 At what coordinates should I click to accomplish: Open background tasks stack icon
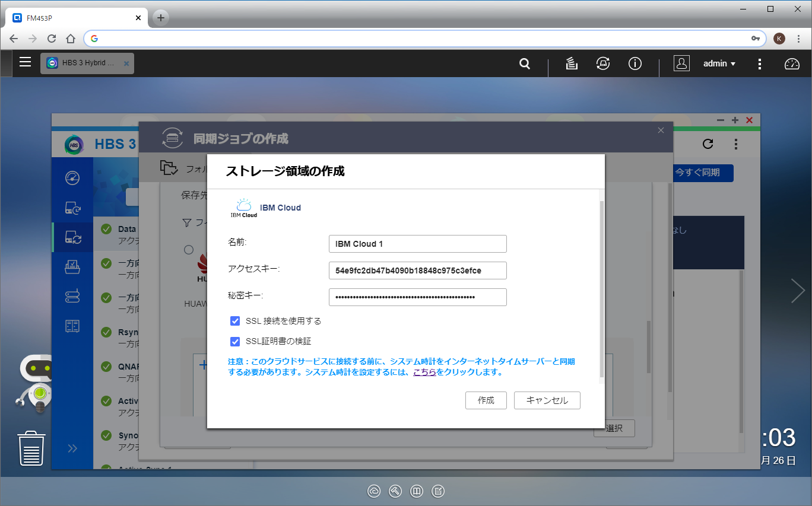click(572, 63)
